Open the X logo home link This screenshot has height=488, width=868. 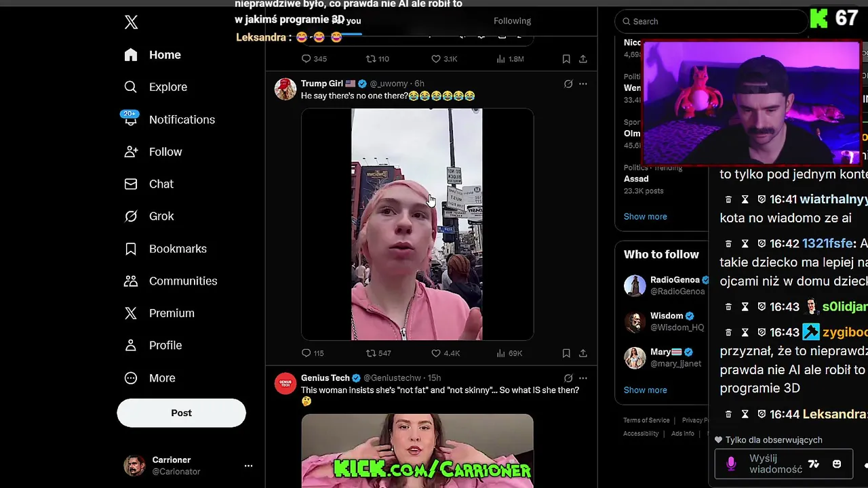pos(132,22)
